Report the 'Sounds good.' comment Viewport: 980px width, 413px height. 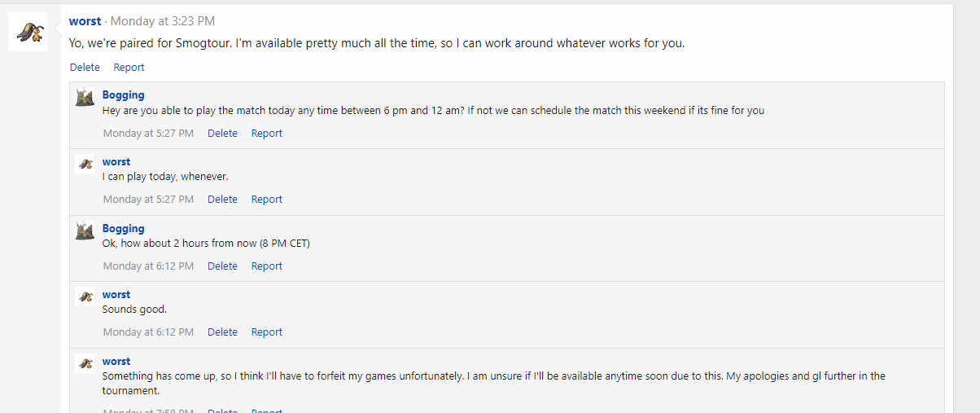click(x=266, y=332)
